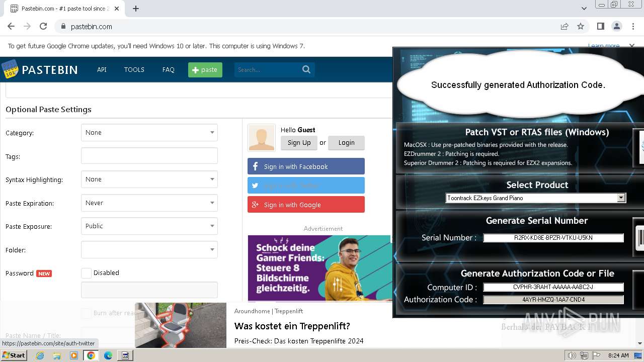Open Internet Explorer from the taskbar
This screenshot has width=644, height=362.
click(40, 355)
